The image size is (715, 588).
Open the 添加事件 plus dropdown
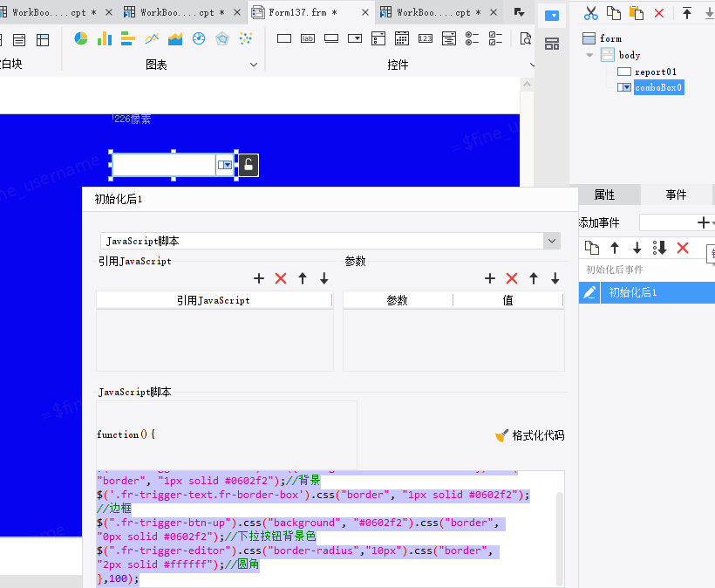tap(705, 222)
